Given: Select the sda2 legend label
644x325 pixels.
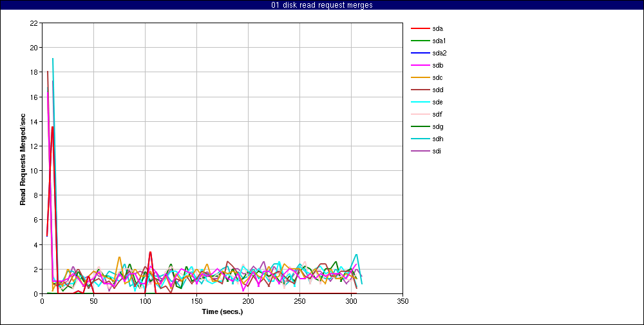Looking at the screenshot, I should pyautogui.click(x=439, y=53).
